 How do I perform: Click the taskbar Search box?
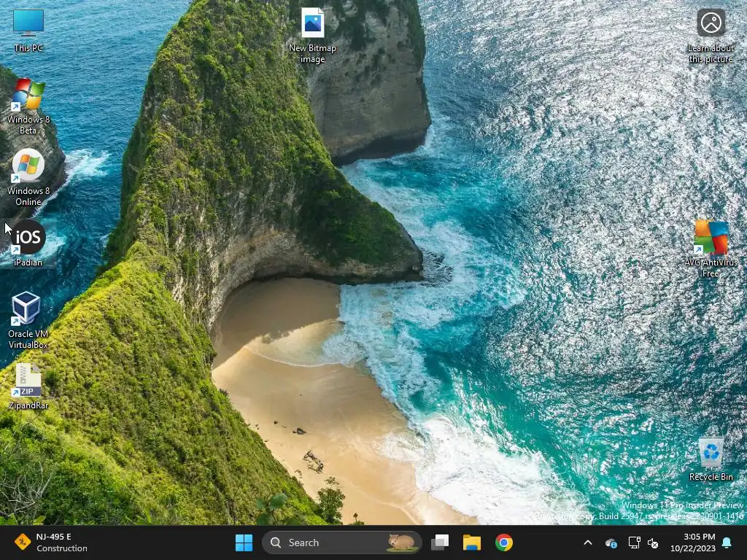click(x=341, y=542)
